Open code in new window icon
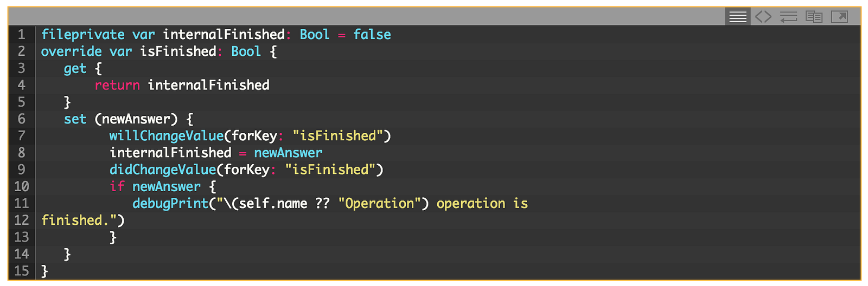The image size is (868, 286). [839, 17]
